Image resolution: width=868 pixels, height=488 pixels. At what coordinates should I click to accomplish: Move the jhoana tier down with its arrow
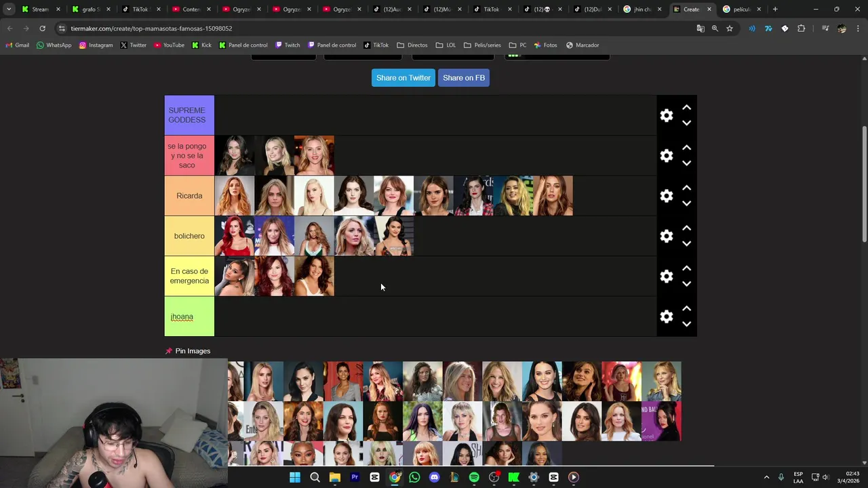tap(686, 324)
